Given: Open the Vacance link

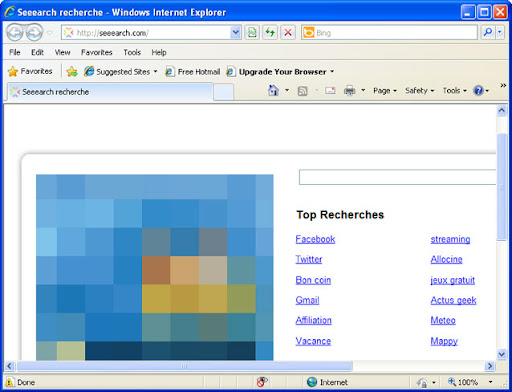Looking at the screenshot, I should [313, 341].
